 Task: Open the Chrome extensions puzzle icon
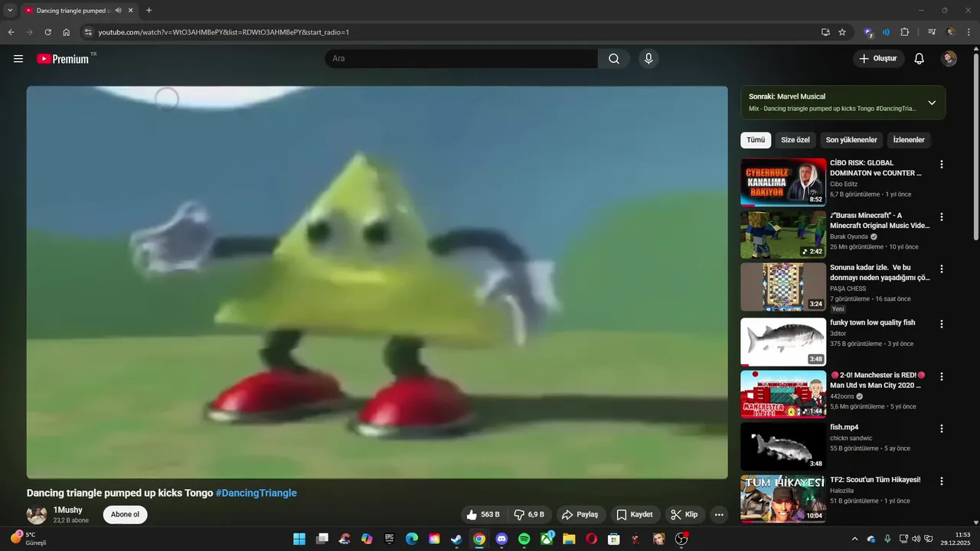905,32
